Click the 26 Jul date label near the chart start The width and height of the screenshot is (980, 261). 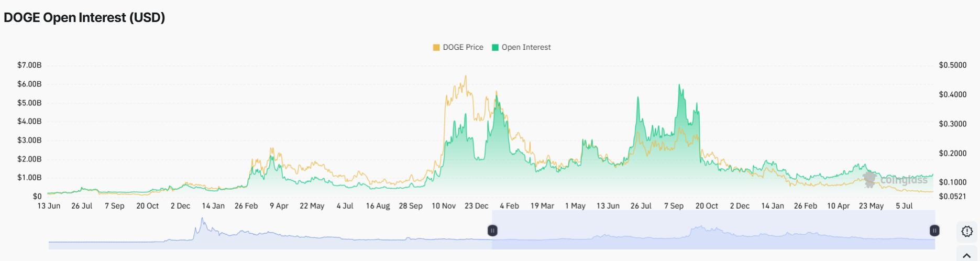pos(82,206)
